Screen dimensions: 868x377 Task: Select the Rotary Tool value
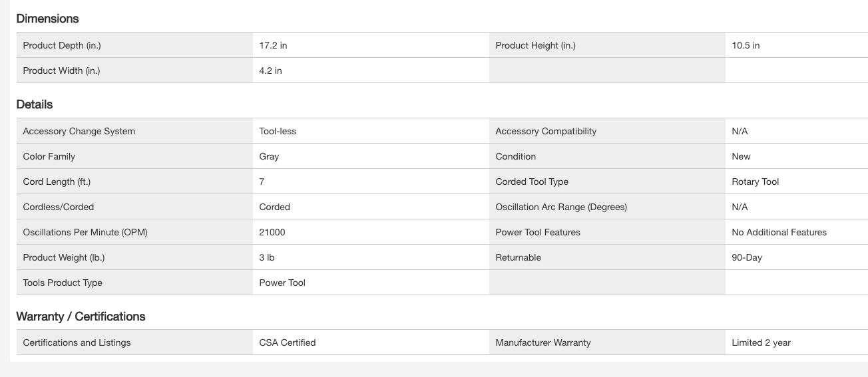point(755,182)
